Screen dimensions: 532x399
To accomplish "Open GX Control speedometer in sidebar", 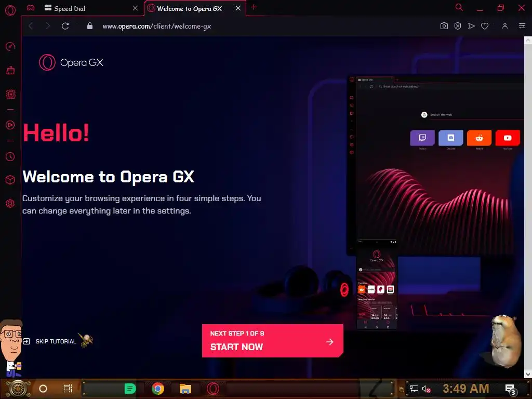I will 10,46.
